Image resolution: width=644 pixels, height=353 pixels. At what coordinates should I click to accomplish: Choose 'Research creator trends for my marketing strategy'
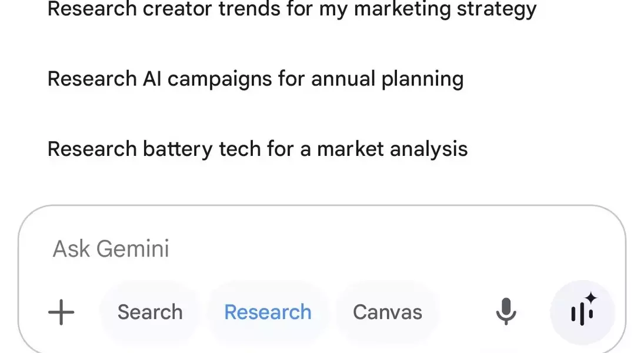click(x=292, y=9)
